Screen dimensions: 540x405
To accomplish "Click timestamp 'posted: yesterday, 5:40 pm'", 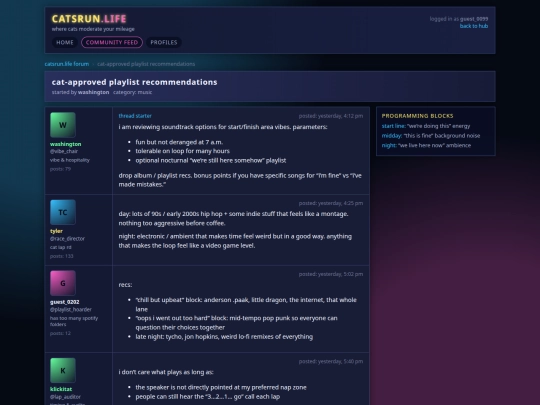I will tap(331, 362).
